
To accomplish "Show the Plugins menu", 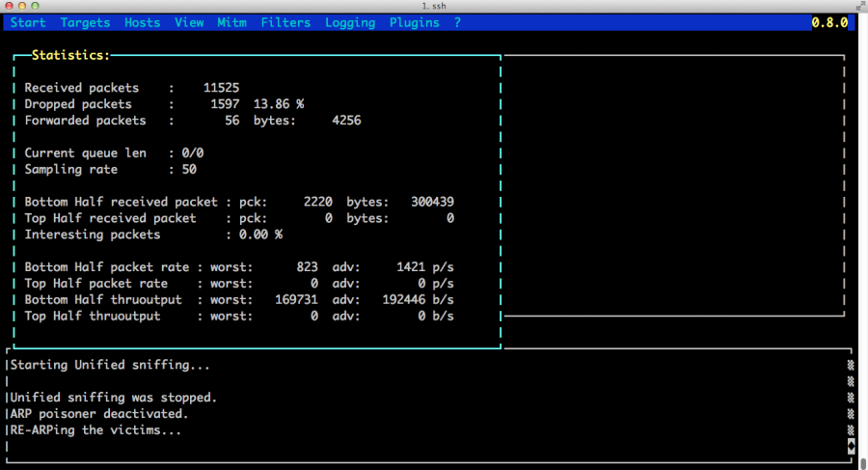I will (414, 22).
